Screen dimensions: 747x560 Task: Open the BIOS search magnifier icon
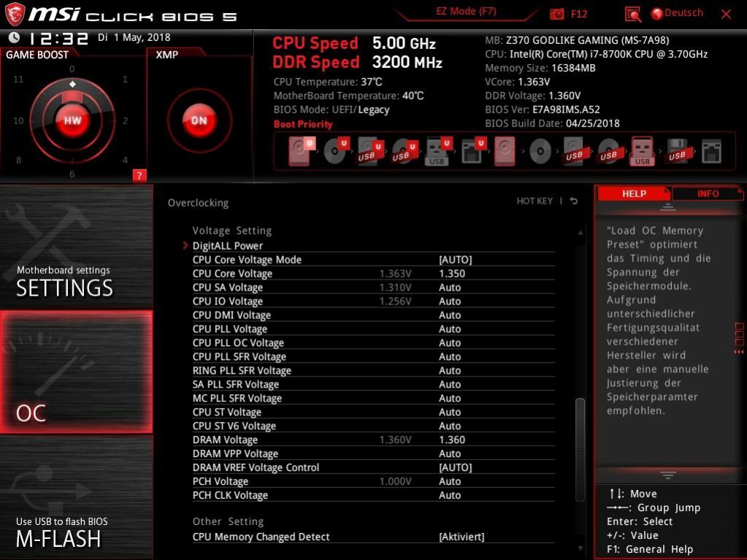click(632, 15)
